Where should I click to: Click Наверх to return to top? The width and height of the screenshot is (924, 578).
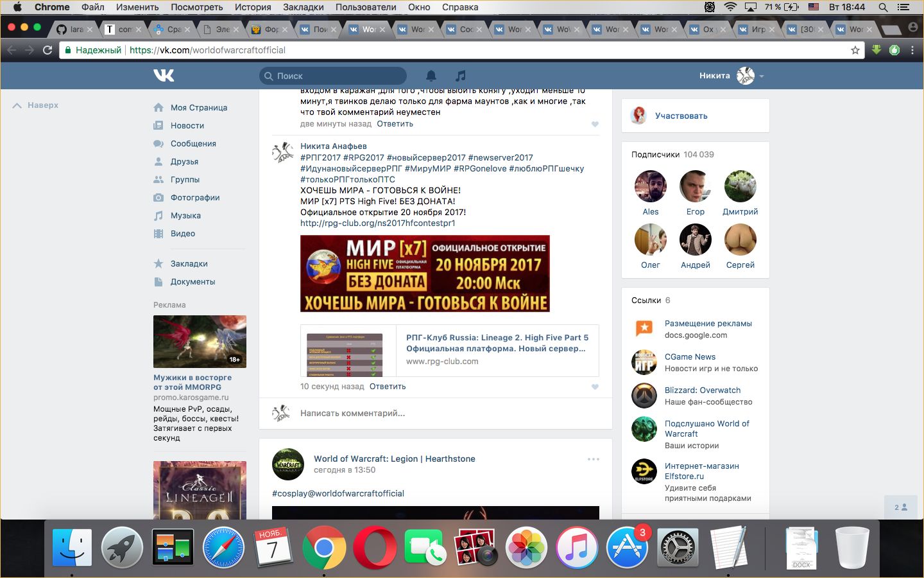tap(36, 105)
